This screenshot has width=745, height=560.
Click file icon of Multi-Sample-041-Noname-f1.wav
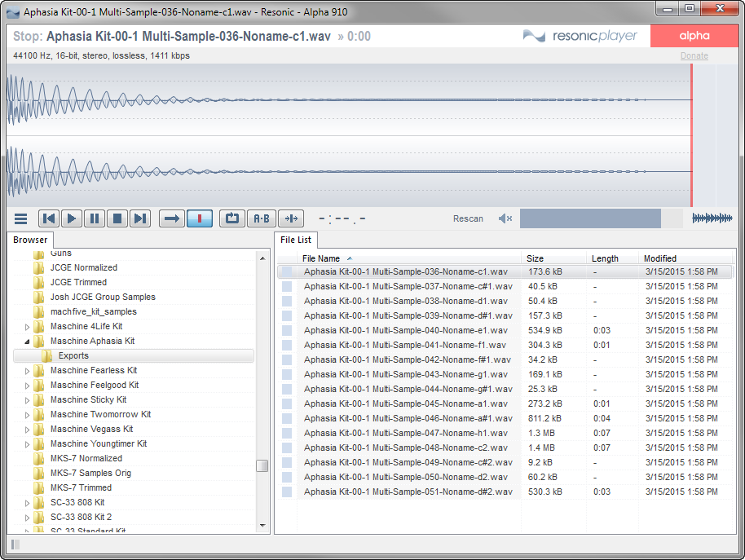[287, 346]
